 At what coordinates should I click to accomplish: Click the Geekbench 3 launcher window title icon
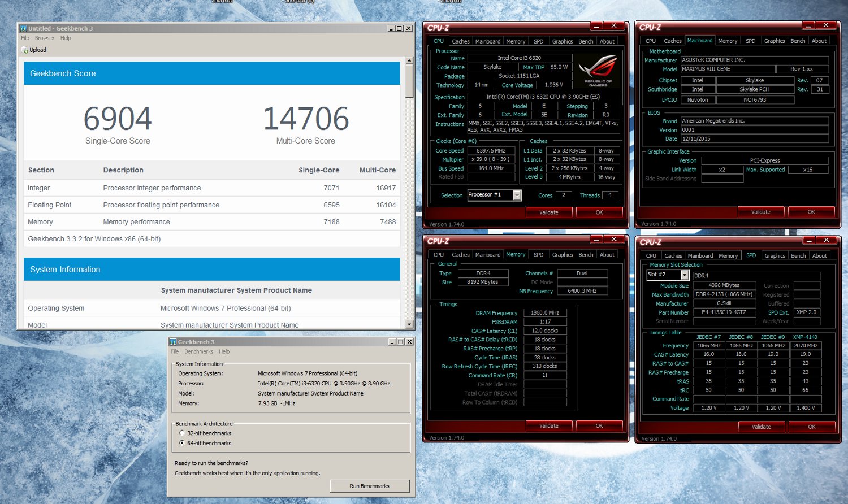(x=173, y=342)
